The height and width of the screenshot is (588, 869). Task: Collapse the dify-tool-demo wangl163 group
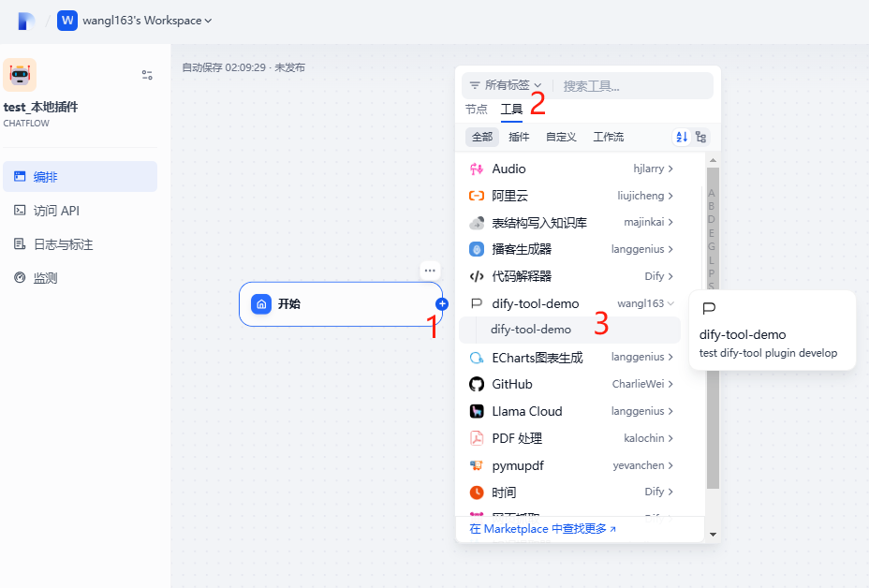click(x=571, y=303)
